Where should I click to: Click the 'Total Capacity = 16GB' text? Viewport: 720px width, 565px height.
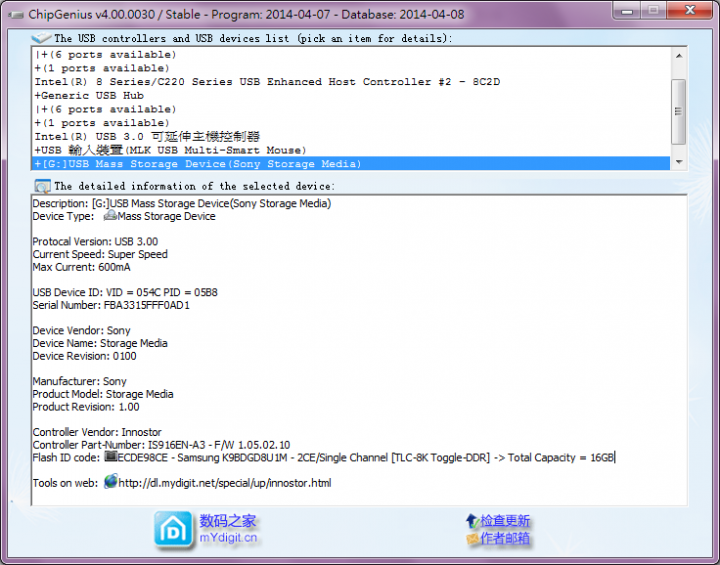tap(561, 458)
